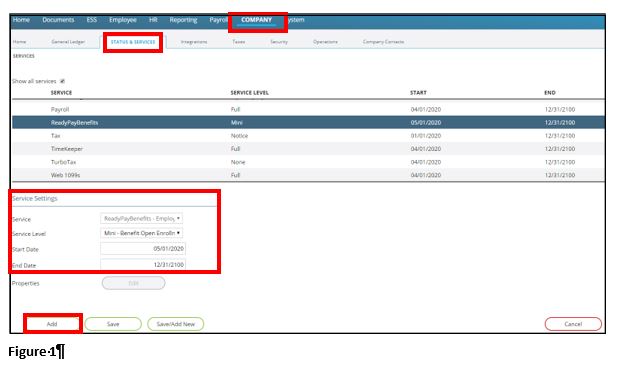
Task: Go to the company Home sub-tab
Action: coord(19,42)
